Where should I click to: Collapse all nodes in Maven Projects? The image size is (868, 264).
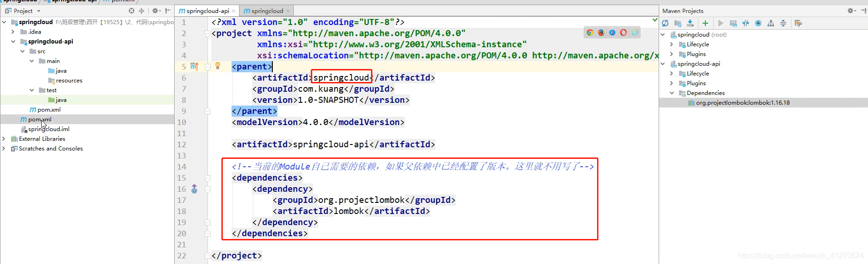(x=783, y=23)
